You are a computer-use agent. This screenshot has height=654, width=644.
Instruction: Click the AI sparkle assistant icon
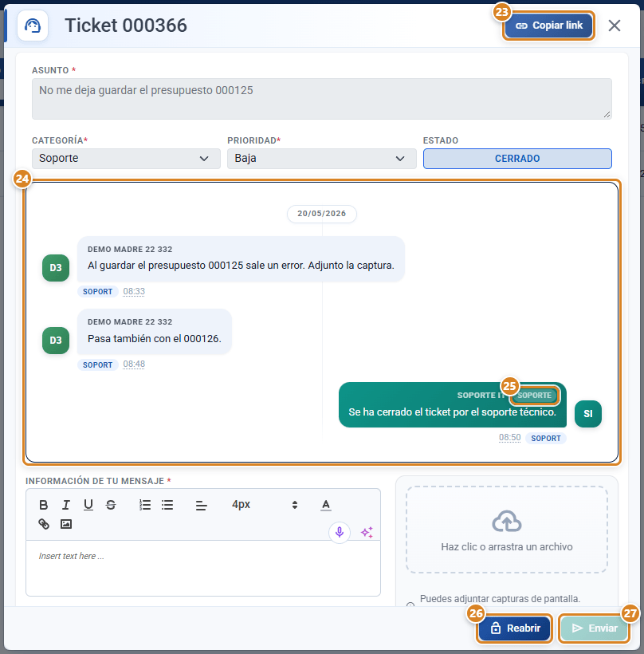367,533
